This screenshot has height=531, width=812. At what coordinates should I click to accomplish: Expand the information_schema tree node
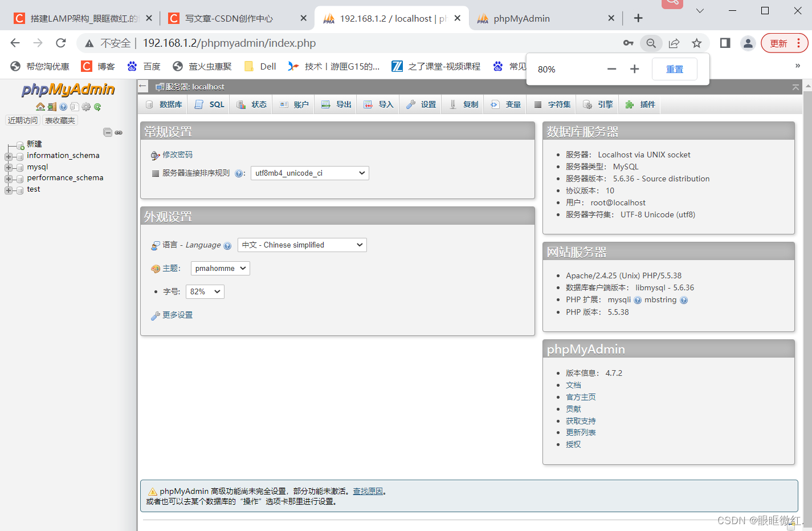9,157
